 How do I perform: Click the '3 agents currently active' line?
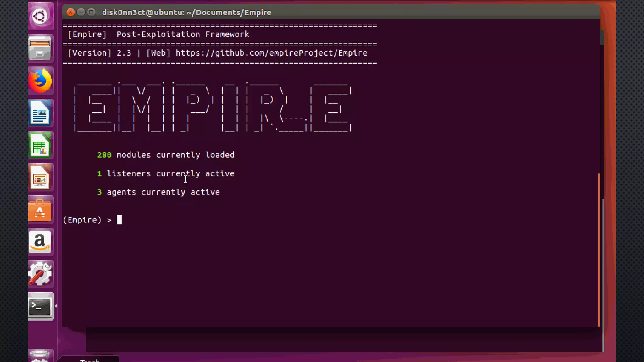(x=158, y=192)
